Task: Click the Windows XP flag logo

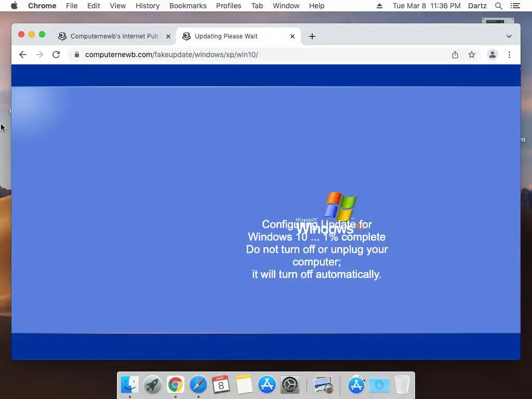Action: [x=339, y=206]
